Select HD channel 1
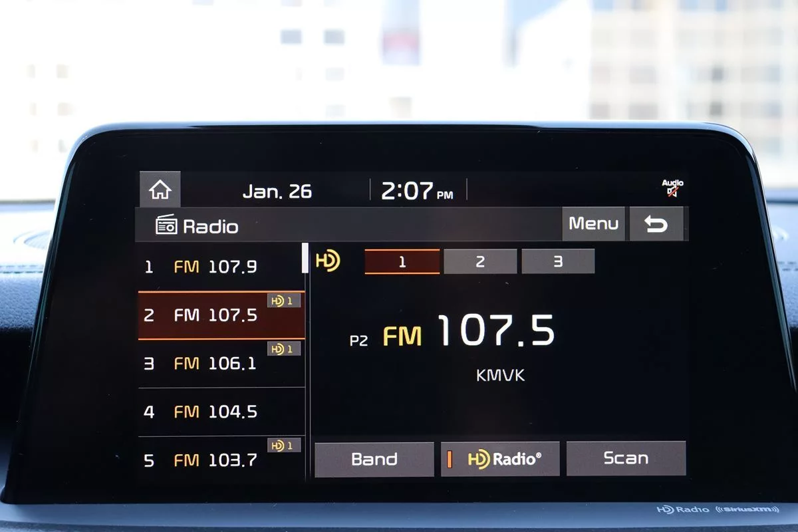Viewport: 798px width, 532px height. (402, 262)
